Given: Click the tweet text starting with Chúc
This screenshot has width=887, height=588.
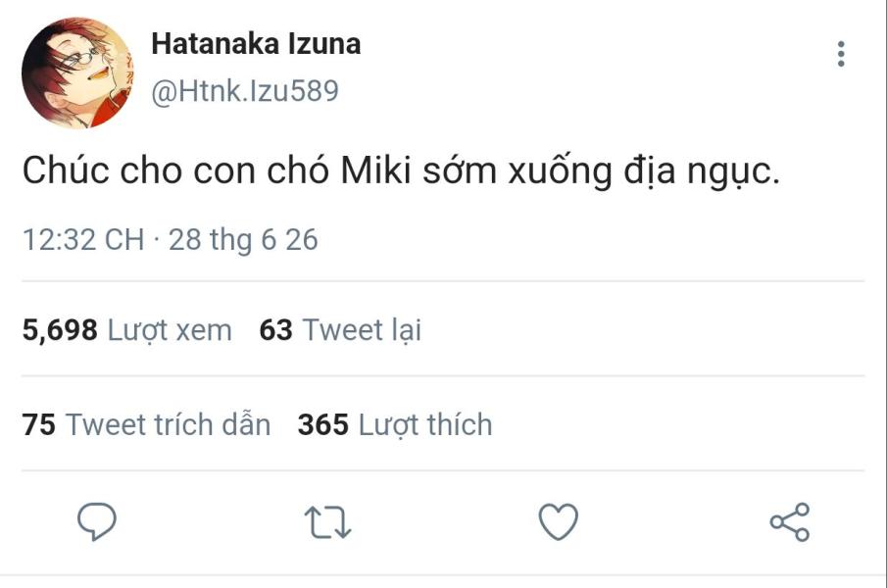Looking at the screenshot, I should coord(401,171).
